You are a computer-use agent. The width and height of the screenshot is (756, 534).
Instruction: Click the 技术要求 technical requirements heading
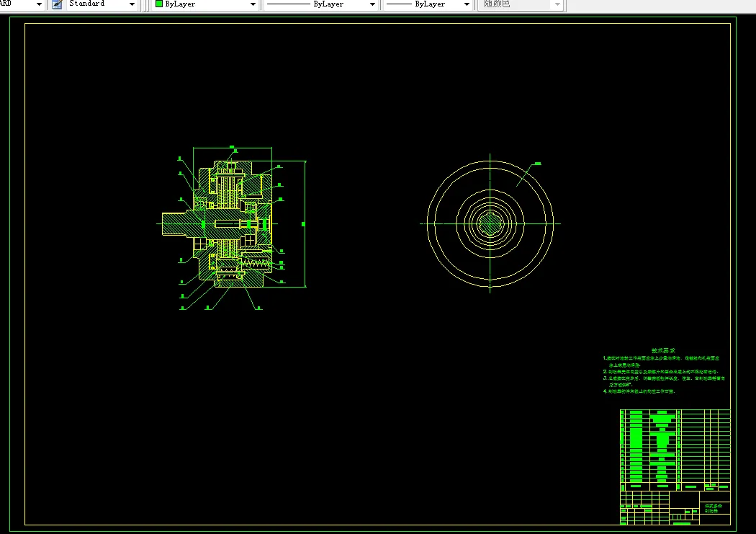(x=663, y=351)
